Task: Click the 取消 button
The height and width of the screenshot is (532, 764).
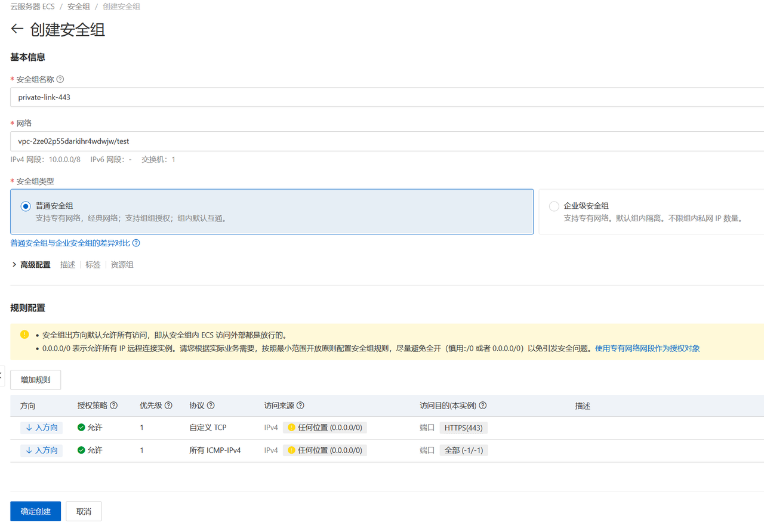Action: [84, 512]
